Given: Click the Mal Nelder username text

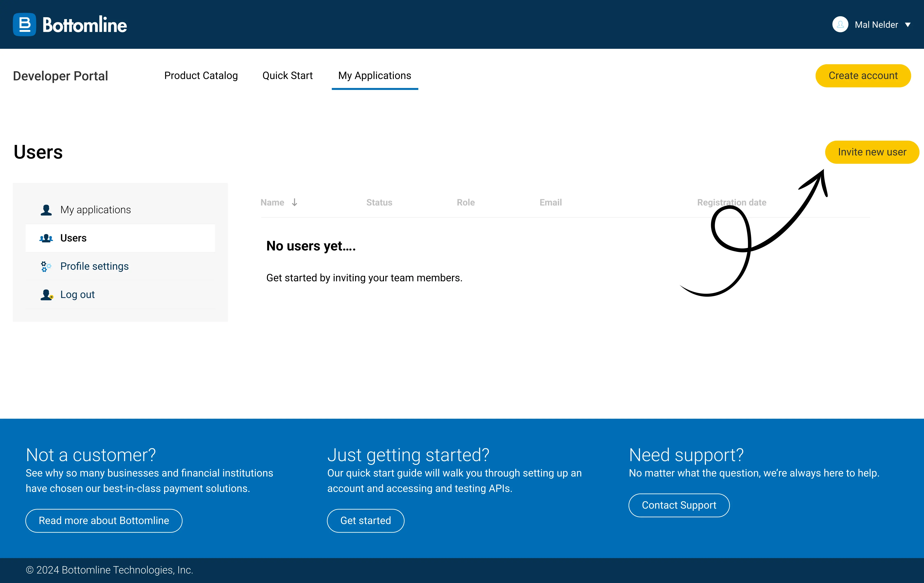Looking at the screenshot, I should [876, 25].
